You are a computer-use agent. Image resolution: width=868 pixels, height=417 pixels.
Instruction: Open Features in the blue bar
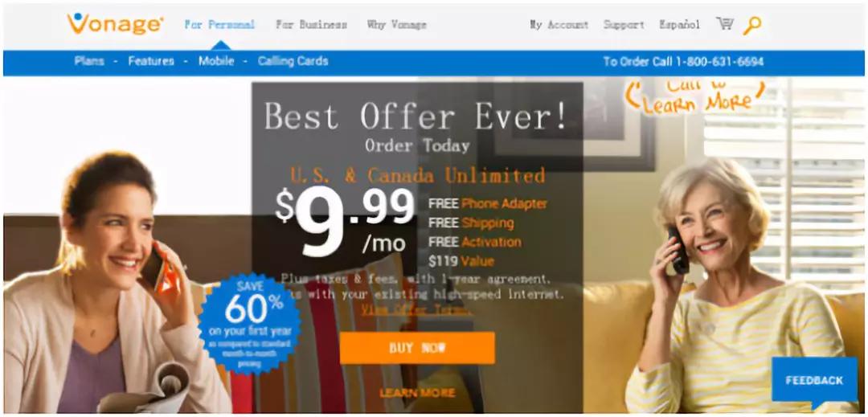coord(151,61)
